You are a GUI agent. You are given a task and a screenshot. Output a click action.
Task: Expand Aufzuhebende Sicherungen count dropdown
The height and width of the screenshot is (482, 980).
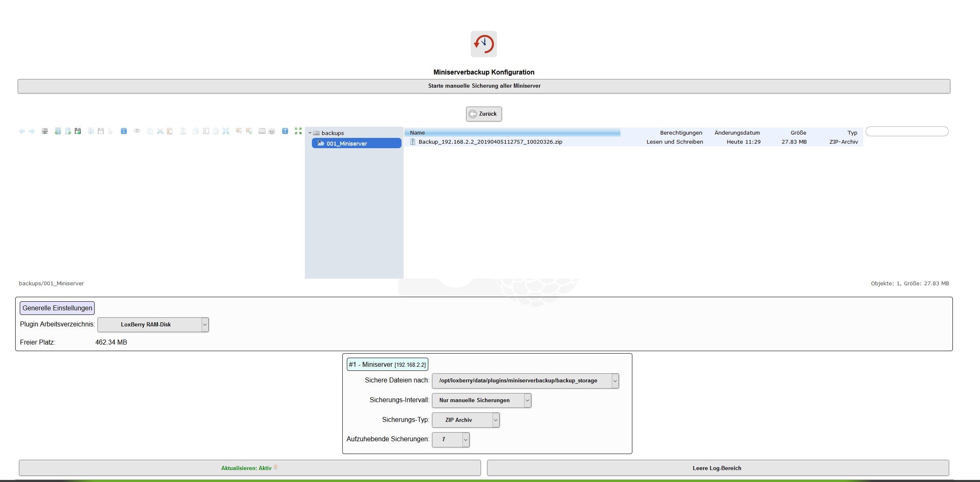451,439
